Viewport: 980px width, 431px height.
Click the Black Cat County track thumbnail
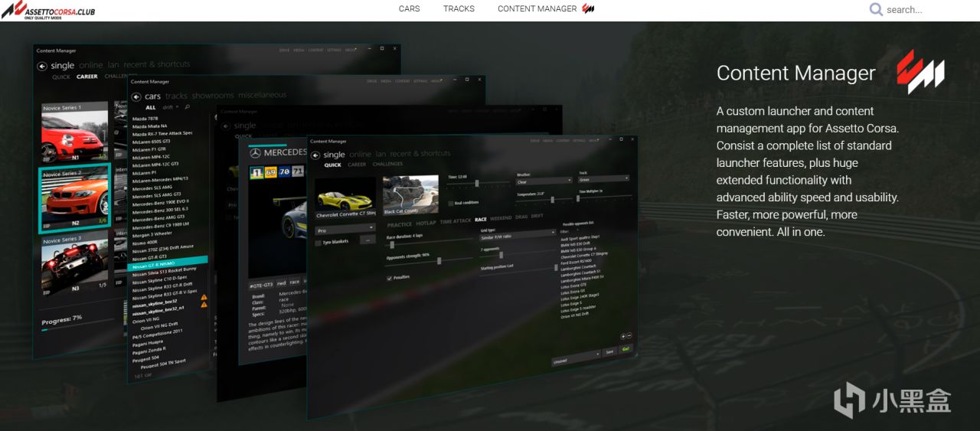410,194
